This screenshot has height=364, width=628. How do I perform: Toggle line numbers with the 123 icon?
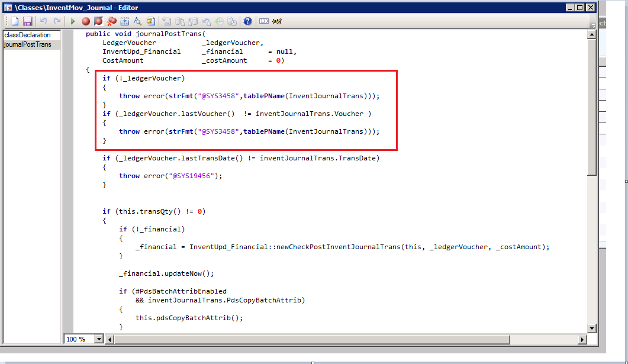coord(264,21)
